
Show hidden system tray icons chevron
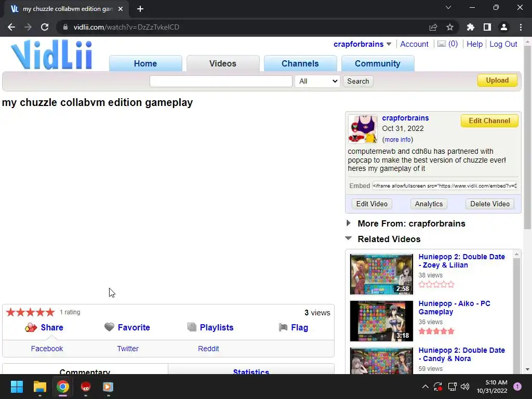[x=425, y=387]
